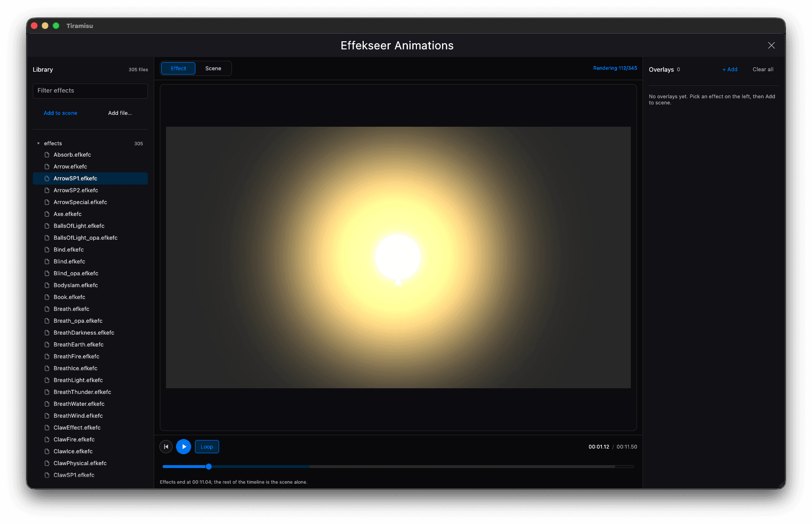The image size is (812, 524).
Task: Click the file icon beside BallsOfLight.efkefc
Action: coord(47,226)
